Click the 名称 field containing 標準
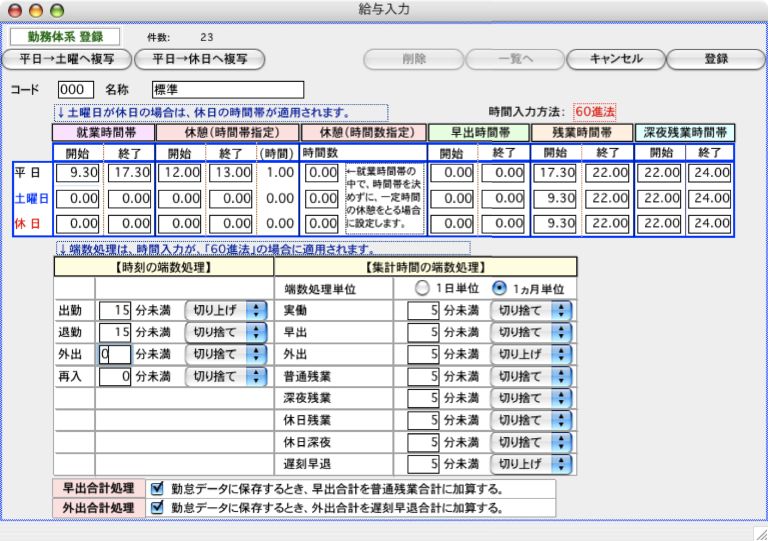This screenshot has height=541, width=768. point(227,90)
